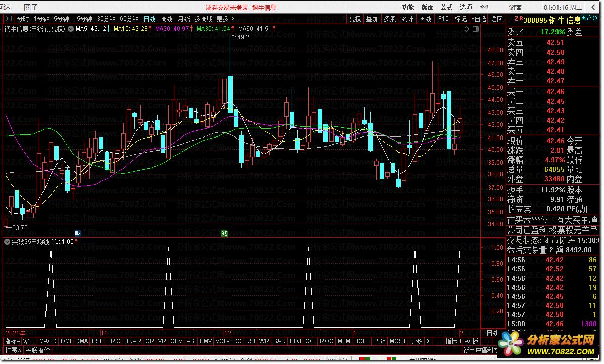Screen dimensions: 604x364
Task: Click the 游客 user label
Action: (516, 7)
